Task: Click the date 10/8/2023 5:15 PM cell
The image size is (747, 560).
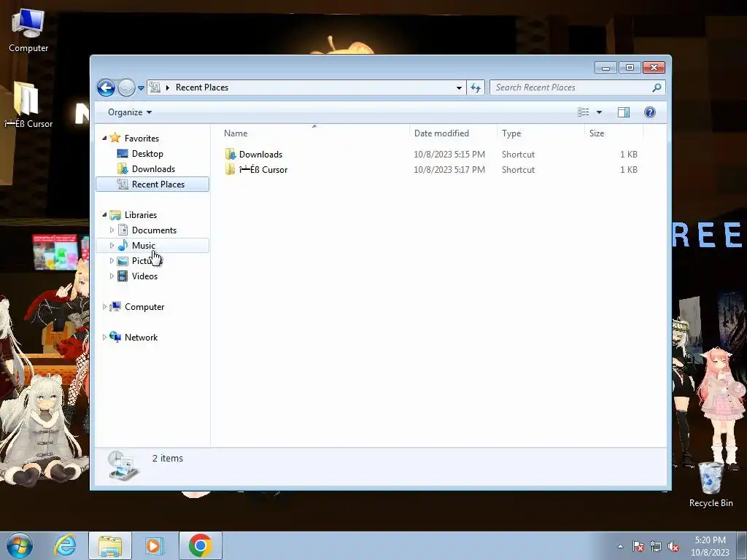Action: click(x=449, y=155)
